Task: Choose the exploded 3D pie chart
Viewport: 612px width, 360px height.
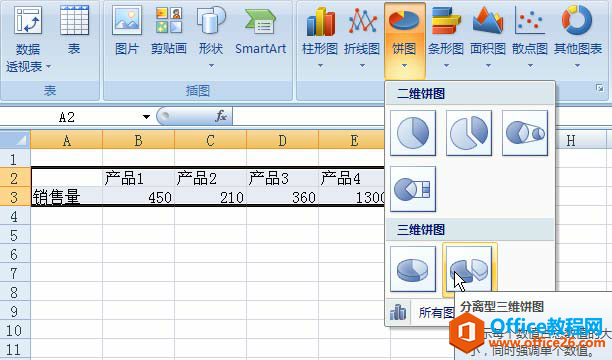Action: [470, 269]
